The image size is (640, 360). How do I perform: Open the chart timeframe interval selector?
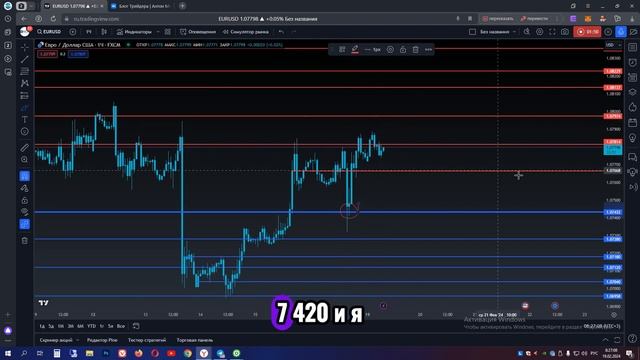[89, 31]
